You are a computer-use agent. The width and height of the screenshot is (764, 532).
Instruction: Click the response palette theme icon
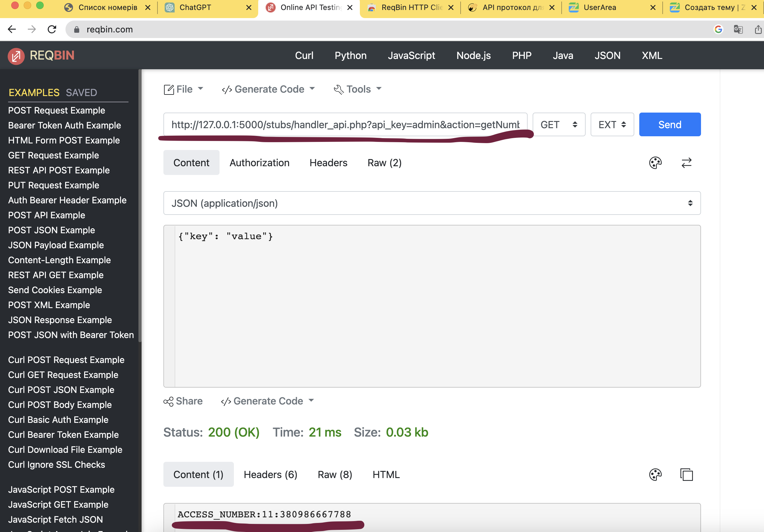click(x=655, y=474)
